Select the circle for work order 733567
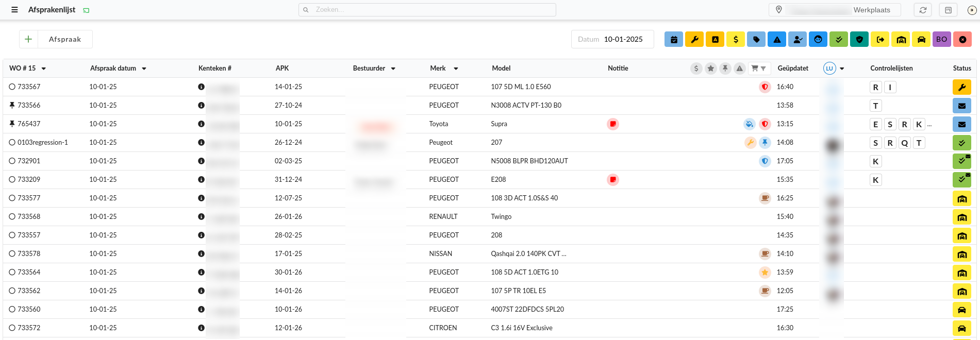This screenshot has width=980, height=340. (12, 87)
